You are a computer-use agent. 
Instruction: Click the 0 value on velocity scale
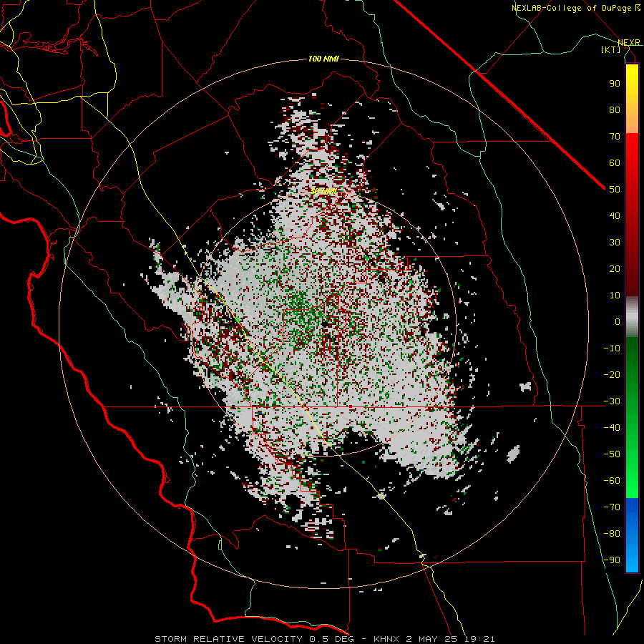618,322
